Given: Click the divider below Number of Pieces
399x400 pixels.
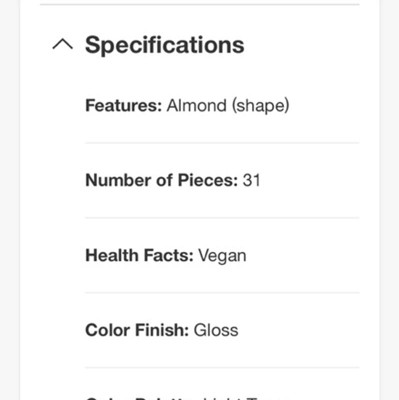Looking at the screenshot, I should click(222, 218).
